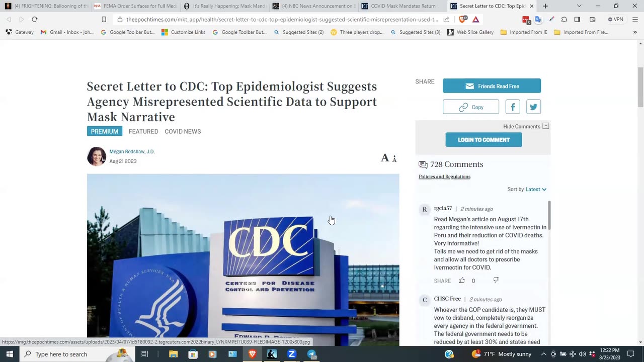Open the Brave hamburger main menu

[x=635, y=19]
